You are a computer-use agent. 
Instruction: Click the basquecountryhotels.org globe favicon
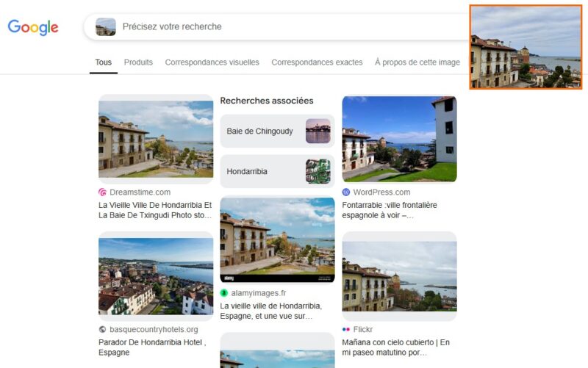[x=102, y=329]
